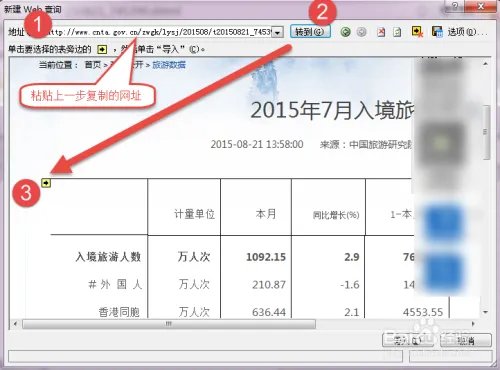Click the Hide Icons yellow-arrow toolbar button
Image resolution: width=500 pixels, height=370 pixels.
[x=417, y=32]
